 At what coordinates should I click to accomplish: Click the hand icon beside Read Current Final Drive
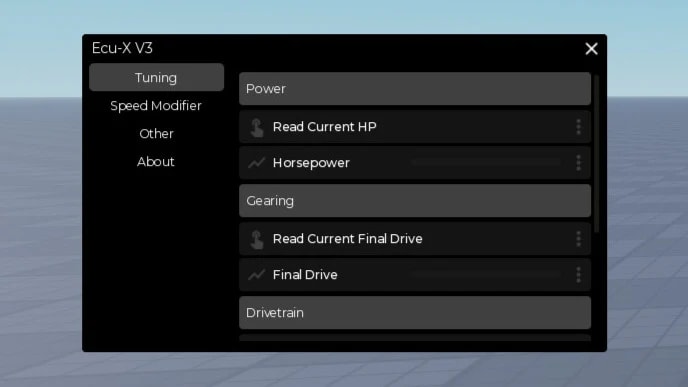tap(257, 240)
